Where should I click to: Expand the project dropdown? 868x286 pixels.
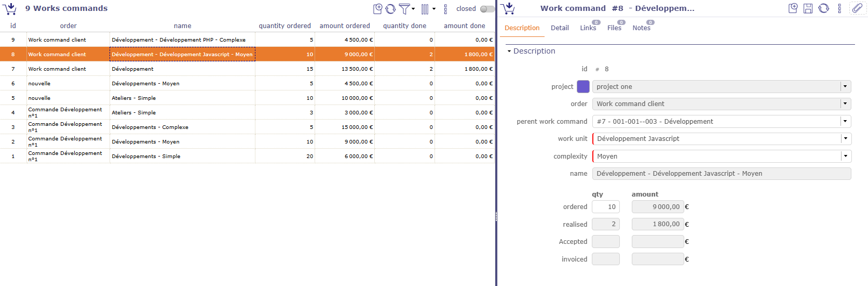(x=845, y=87)
